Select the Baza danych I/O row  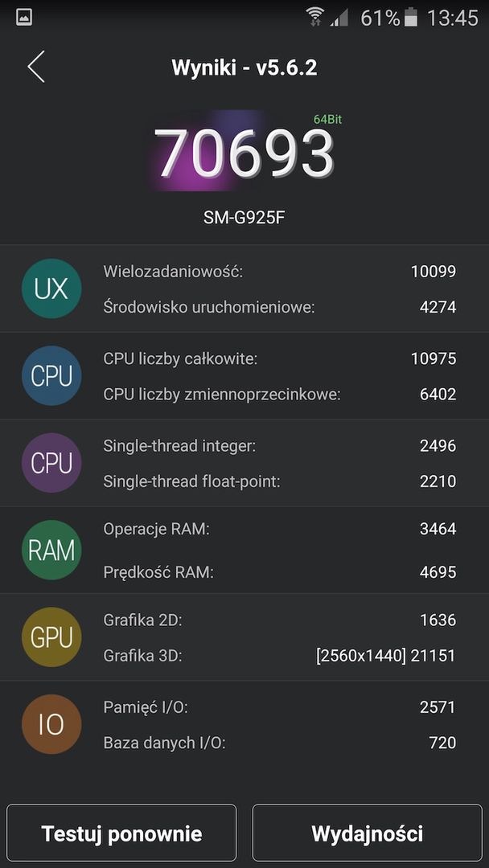pos(244,743)
